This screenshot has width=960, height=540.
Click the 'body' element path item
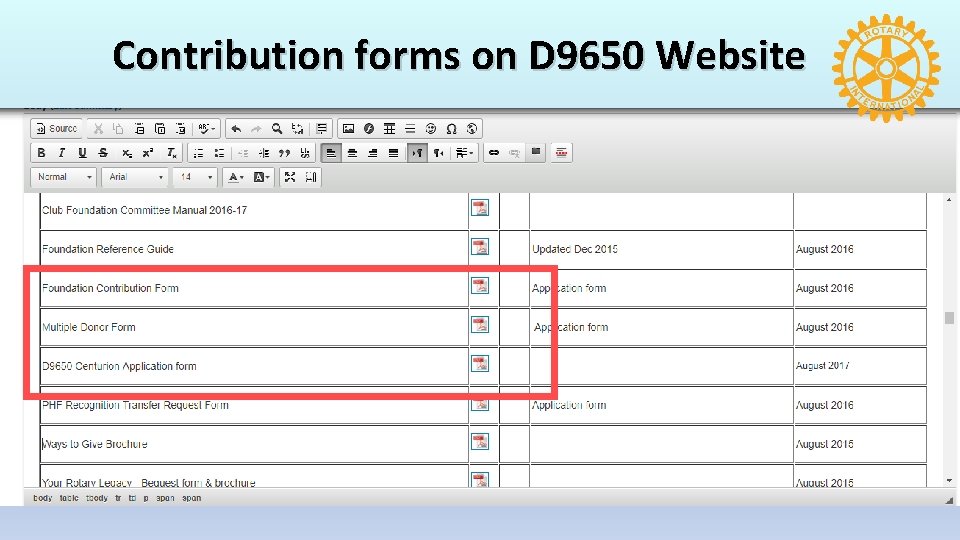[43, 498]
